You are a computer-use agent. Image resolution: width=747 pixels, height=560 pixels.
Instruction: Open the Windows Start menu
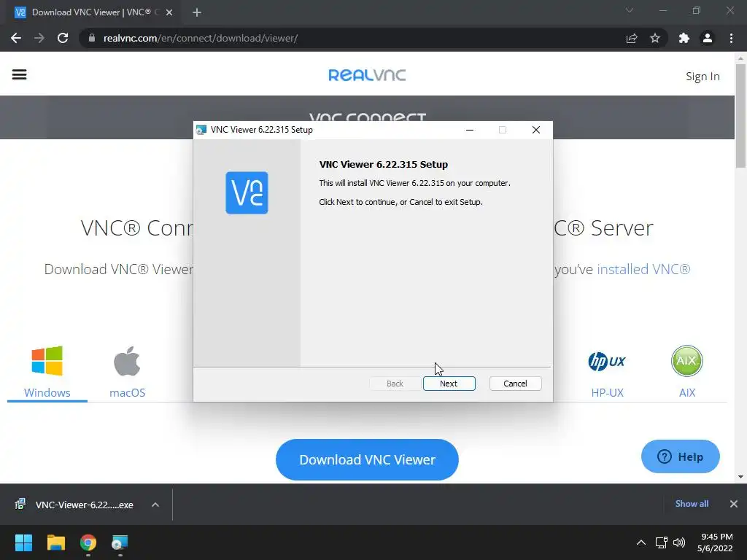click(x=23, y=542)
